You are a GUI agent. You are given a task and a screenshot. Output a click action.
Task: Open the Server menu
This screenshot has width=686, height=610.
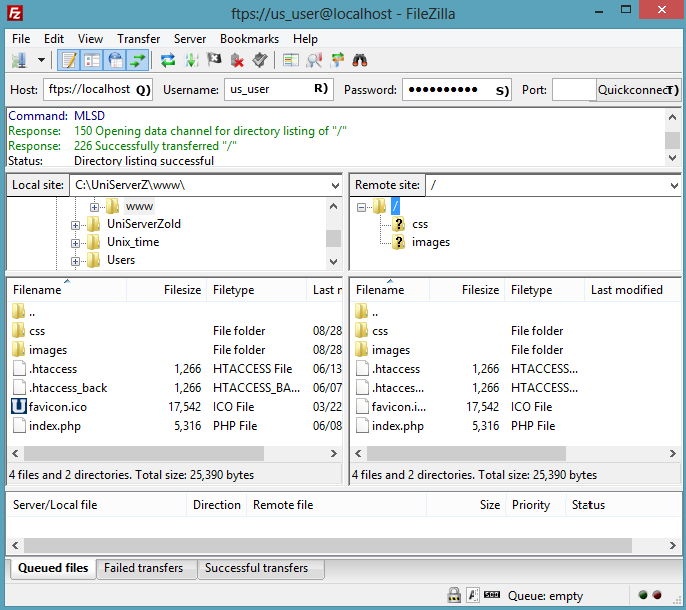pyautogui.click(x=190, y=39)
